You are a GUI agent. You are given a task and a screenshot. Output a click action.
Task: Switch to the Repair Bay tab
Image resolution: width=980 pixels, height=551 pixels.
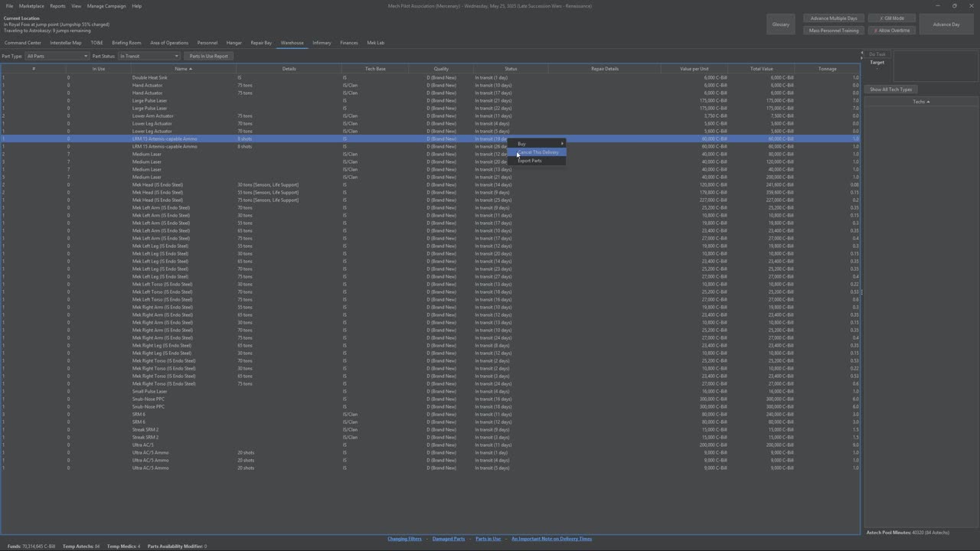pyautogui.click(x=261, y=43)
